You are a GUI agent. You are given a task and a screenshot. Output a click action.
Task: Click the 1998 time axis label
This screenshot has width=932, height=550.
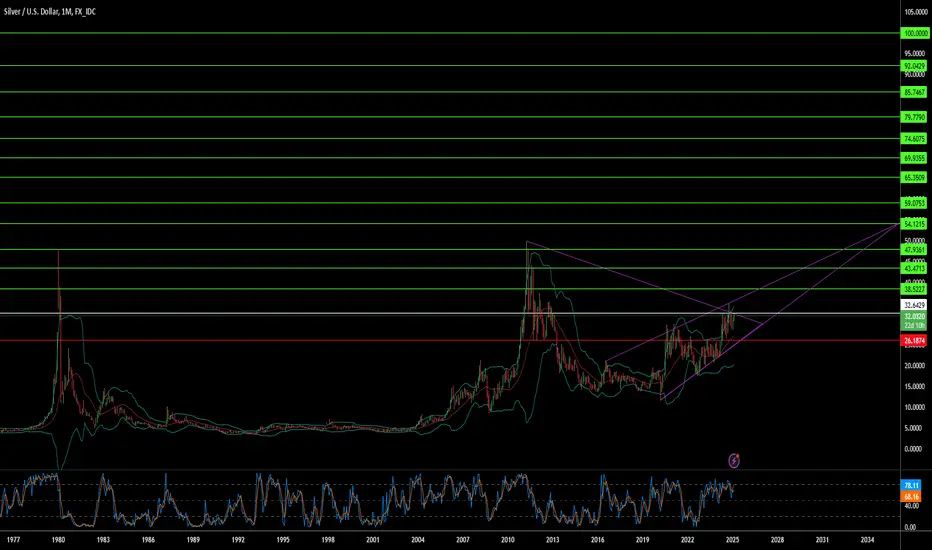(328, 540)
